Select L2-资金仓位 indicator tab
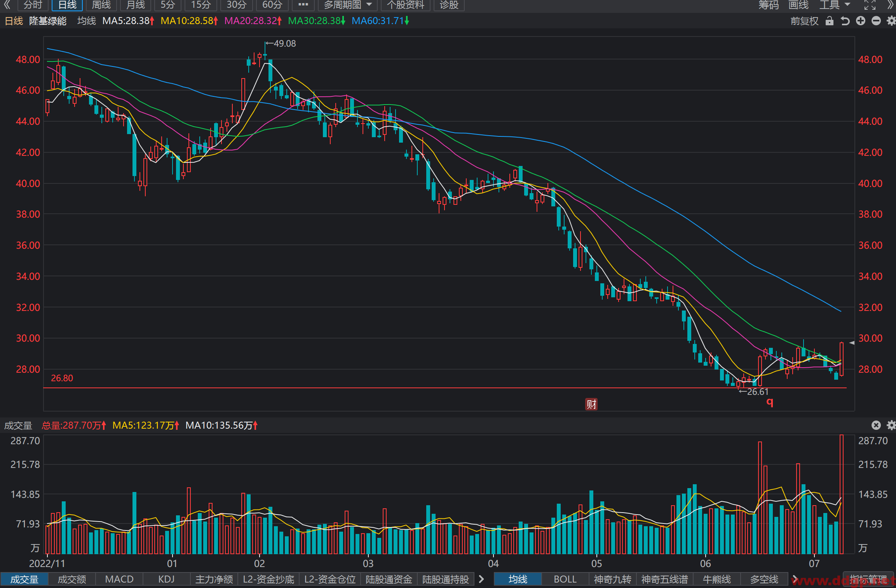This screenshot has width=896, height=588. (x=330, y=579)
